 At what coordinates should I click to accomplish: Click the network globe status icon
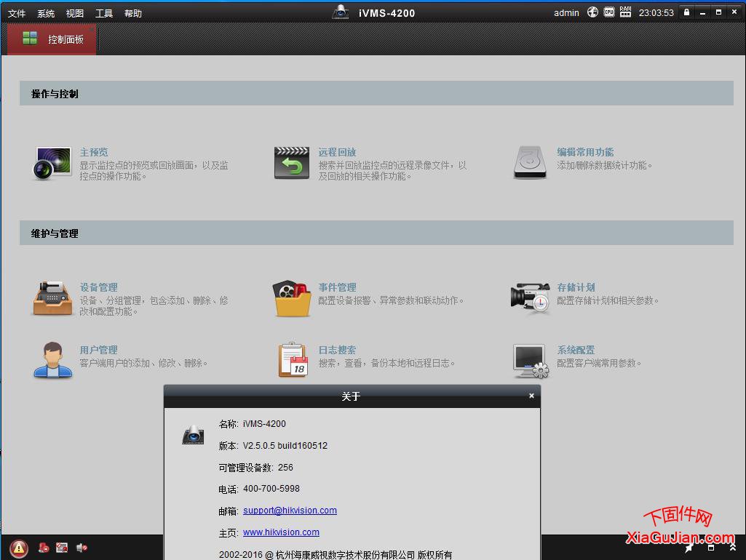pyautogui.click(x=592, y=12)
